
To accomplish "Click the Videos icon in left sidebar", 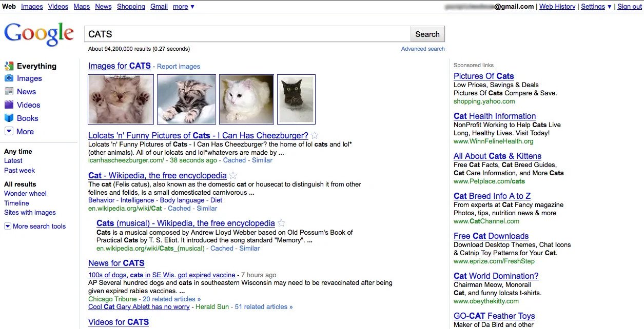I will [x=9, y=105].
